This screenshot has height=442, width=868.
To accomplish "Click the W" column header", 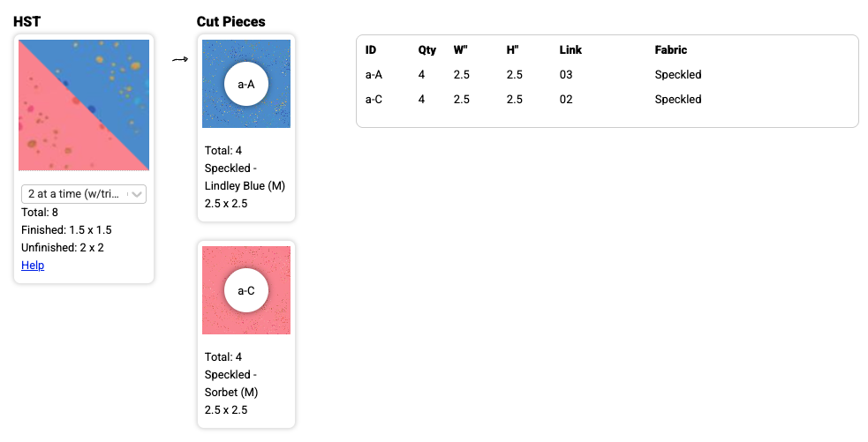I will click(460, 50).
